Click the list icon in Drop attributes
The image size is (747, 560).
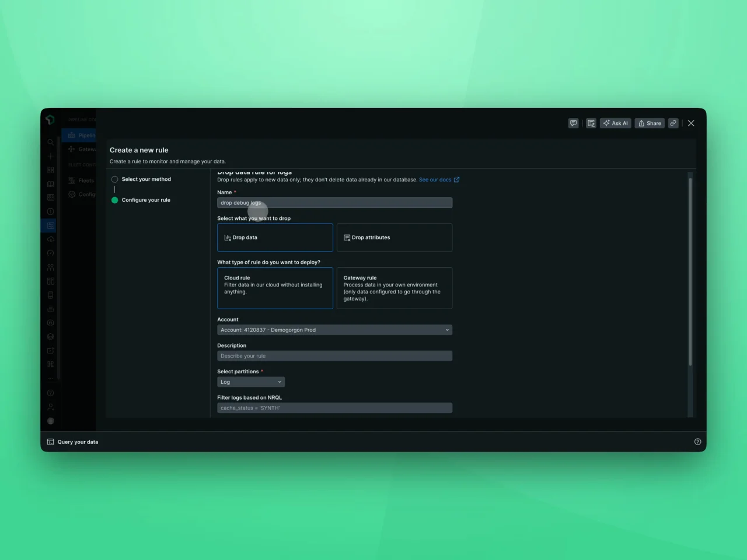pos(347,237)
